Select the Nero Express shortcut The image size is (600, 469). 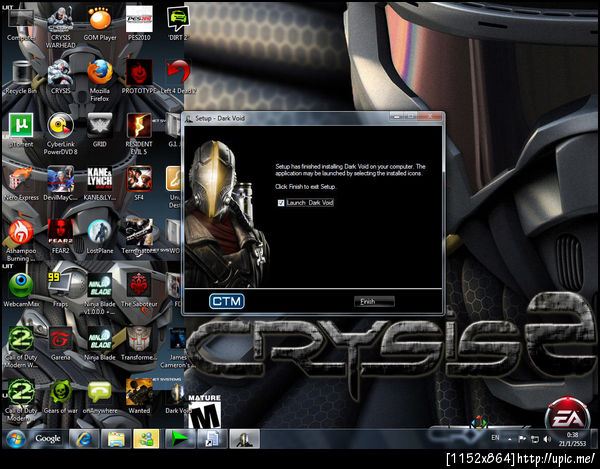point(21,184)
